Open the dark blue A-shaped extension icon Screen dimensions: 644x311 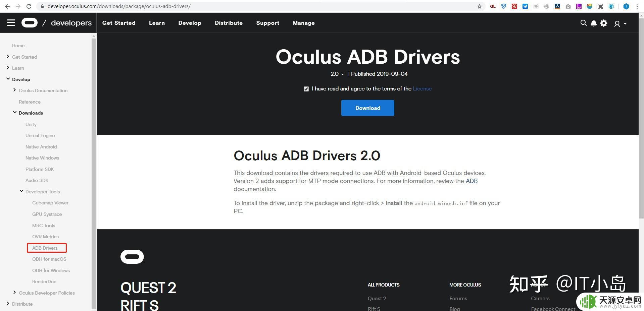click(x=557, y=6)
